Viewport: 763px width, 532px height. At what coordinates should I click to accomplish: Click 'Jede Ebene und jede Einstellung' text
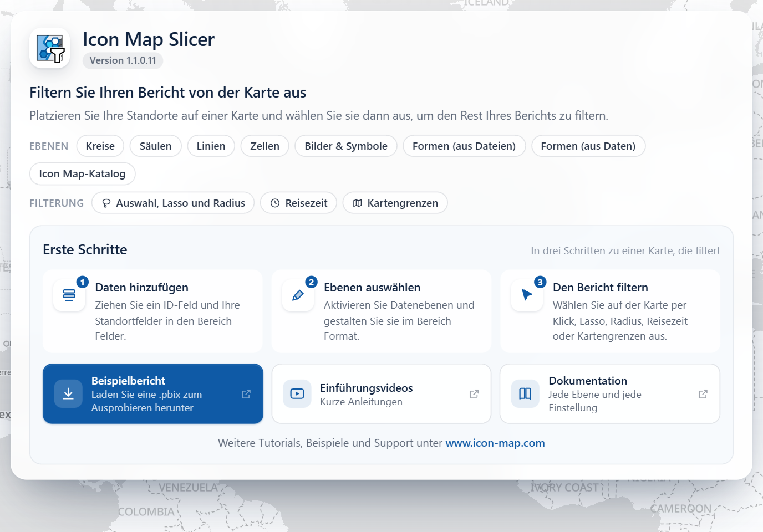tap(595, 401)
